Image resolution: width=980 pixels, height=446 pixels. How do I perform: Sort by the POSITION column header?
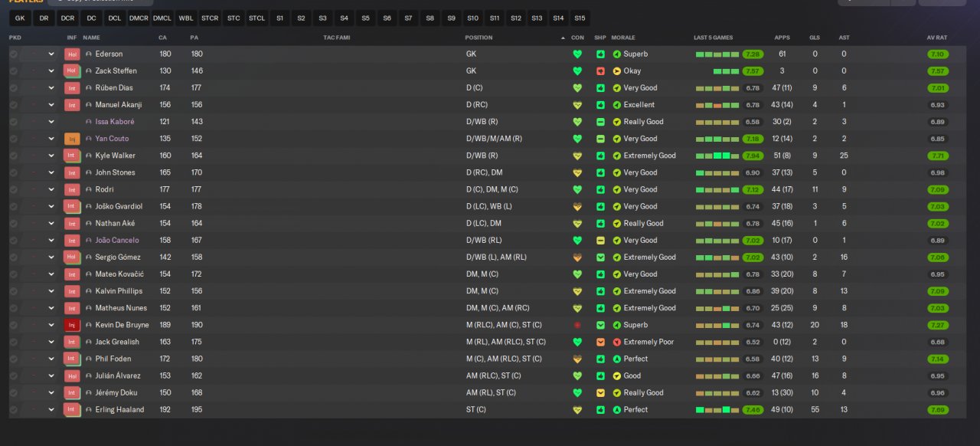coord(479,38)
